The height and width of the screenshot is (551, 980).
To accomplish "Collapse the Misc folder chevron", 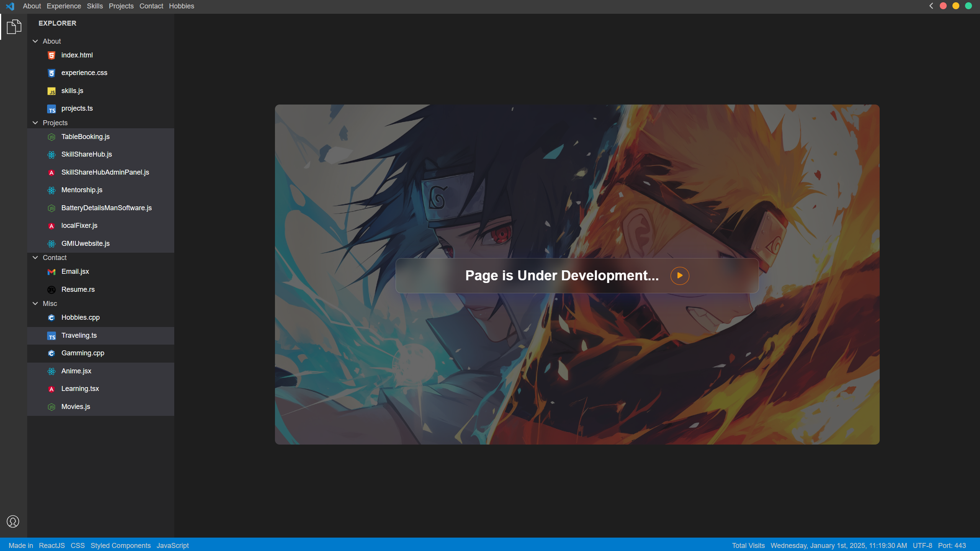I will (x=35, y=303).
